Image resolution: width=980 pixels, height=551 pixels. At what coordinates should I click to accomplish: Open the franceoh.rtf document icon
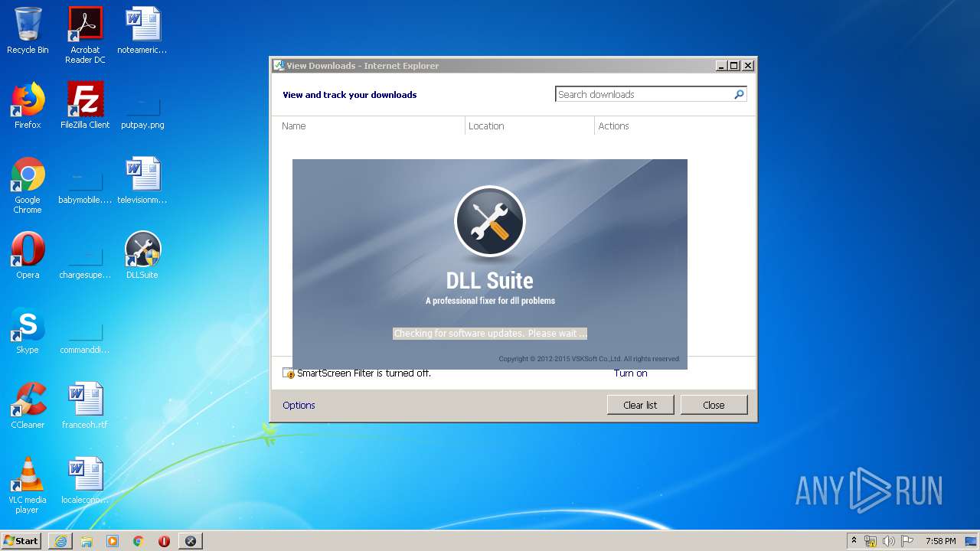tap(85, 406)
